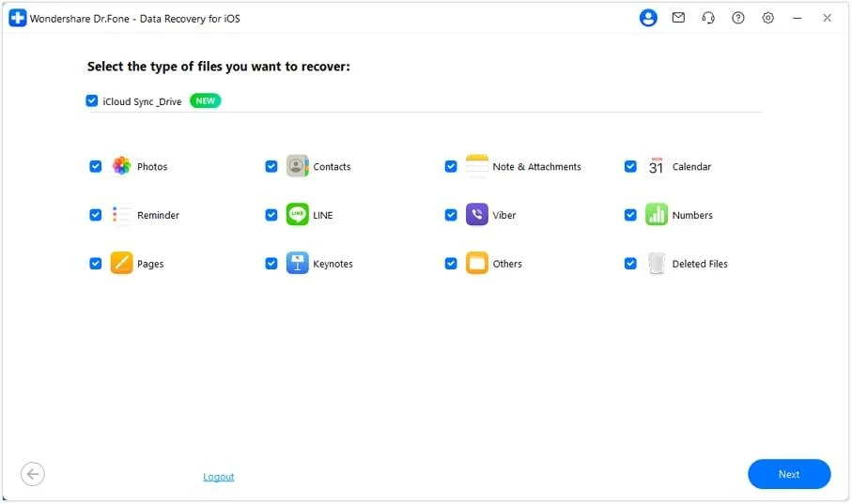The image size is (852, 504).
Task: Deselect the Keynotes checkbox
Action: coord(271,264)
